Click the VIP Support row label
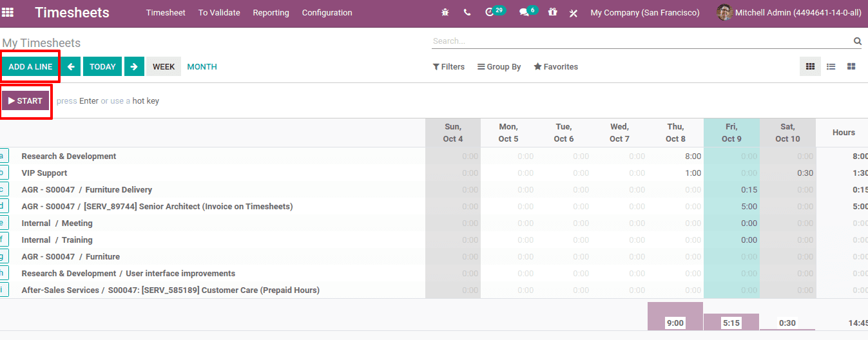The image size is (868, 340). [44, 173]
